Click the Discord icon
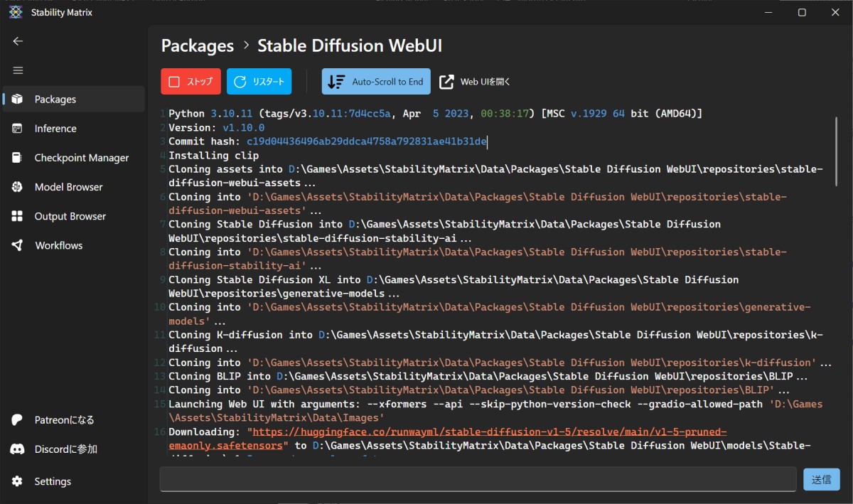The width and height of the screenshot is (853, 504). click(x=18, y=449)
